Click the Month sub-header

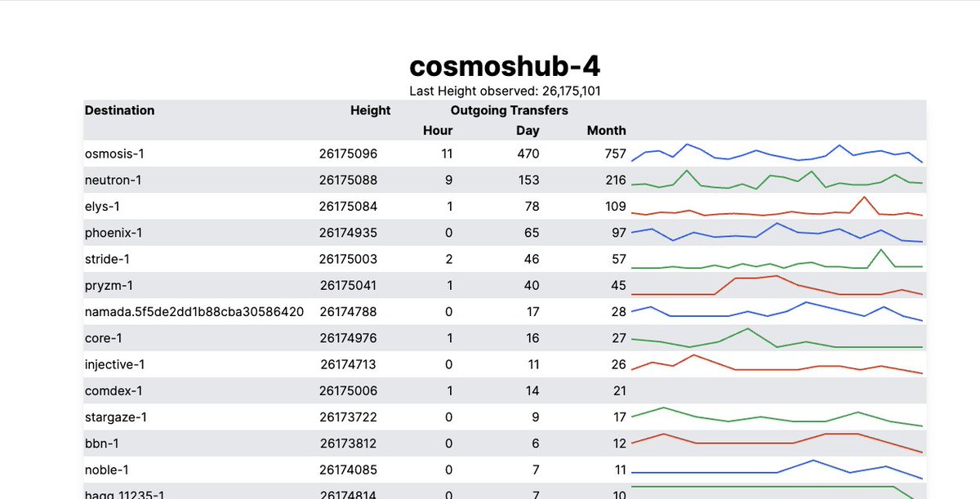(606, 131)
